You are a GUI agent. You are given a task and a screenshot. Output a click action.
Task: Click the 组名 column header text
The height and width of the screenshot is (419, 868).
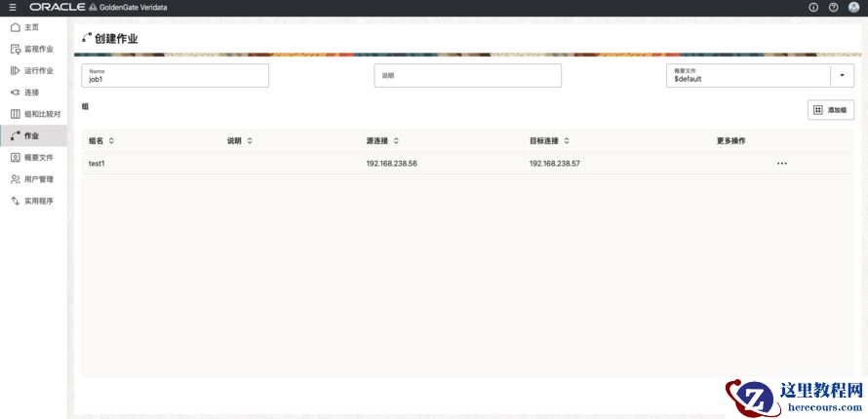tap(97, 141)
